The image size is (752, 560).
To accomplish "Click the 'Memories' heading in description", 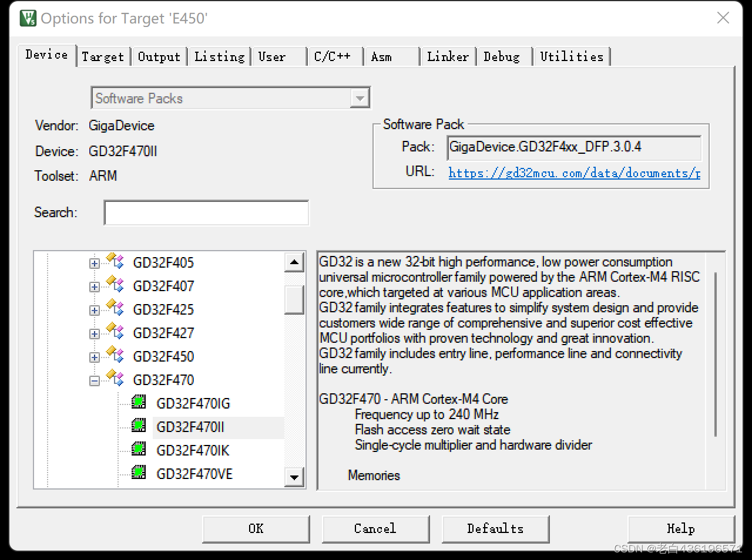I will (x=374, y=475).
